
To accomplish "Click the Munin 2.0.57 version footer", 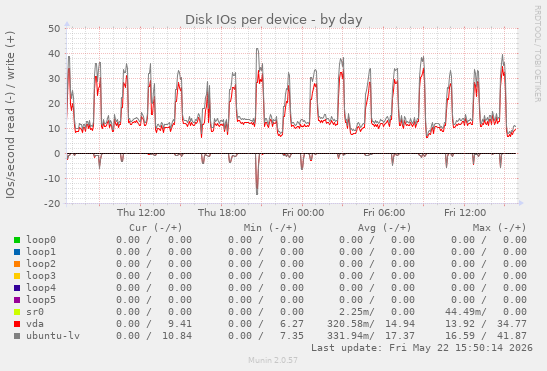I will (x=273, y=360).
